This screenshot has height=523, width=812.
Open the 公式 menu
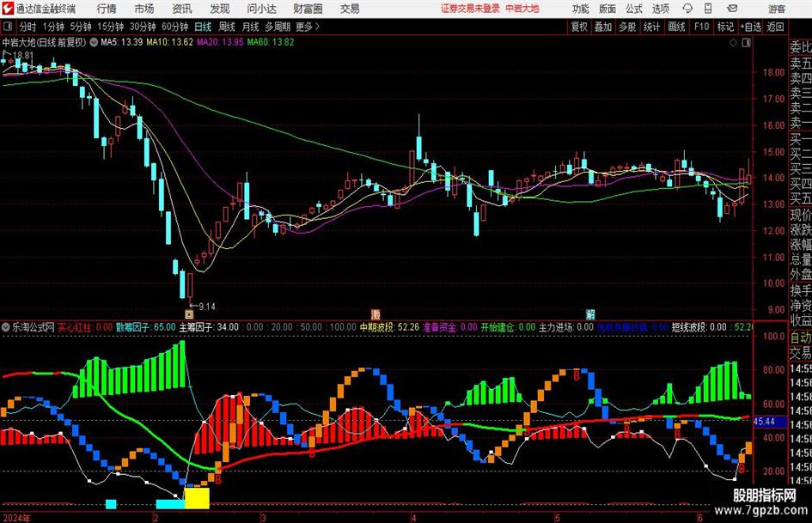[x=634, y=9]
